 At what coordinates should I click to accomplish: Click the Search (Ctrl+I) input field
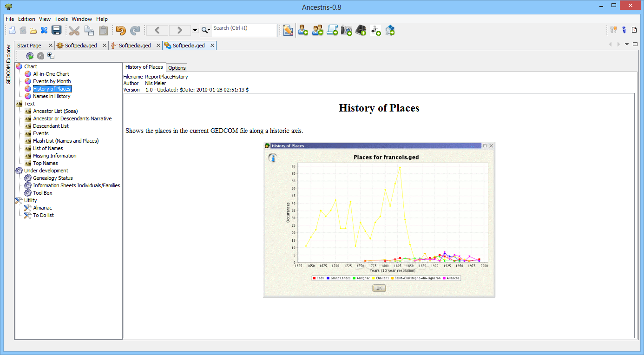click(244, 31)
